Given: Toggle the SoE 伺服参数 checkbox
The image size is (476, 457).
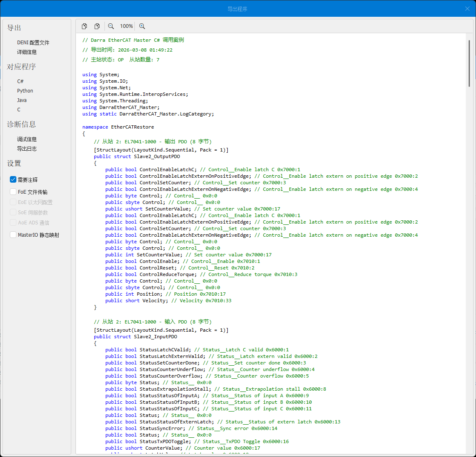Looking at the screenshot, I should tap(13, 212).
